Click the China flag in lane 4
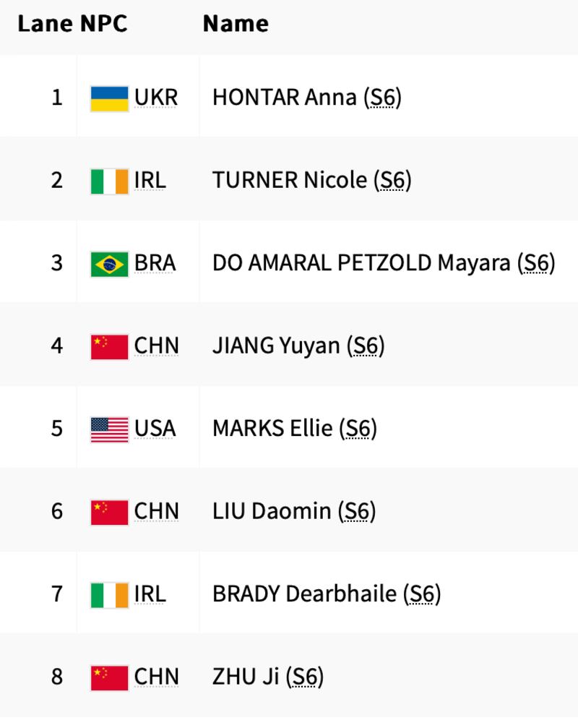The width and height of the screenshot is (578, 728). pos(109,346)
